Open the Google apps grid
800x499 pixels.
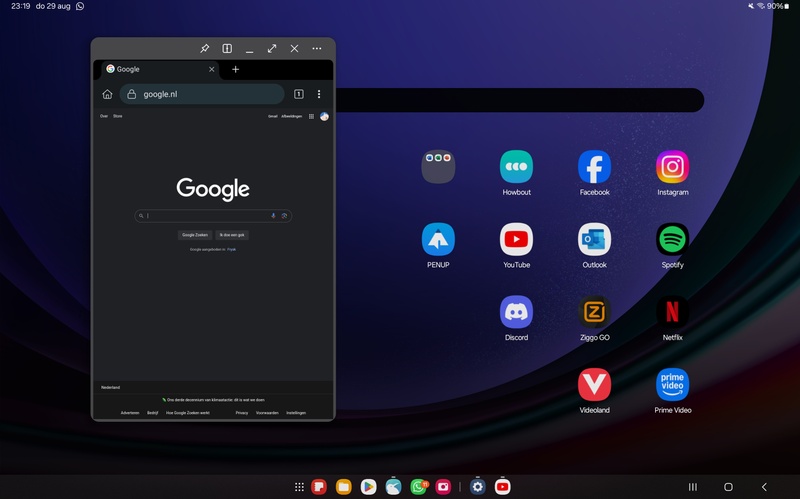[x=311, y=116]
